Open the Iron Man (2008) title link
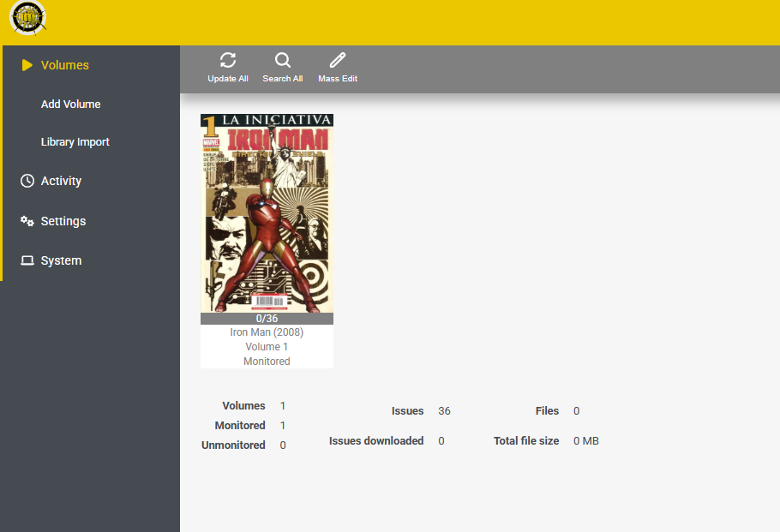This screenshot has width=780, height=532. pyautogui.click(x=267, y=332)
